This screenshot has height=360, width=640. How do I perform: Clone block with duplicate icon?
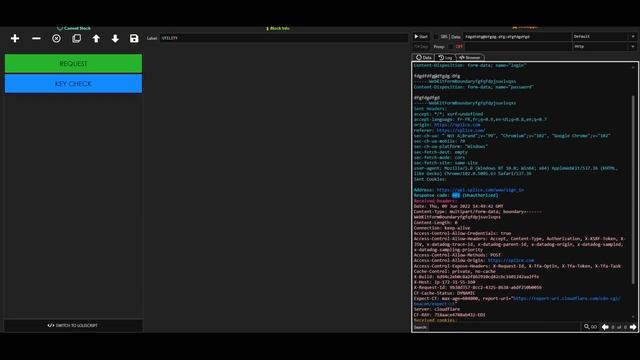click(x=76, y=38)
